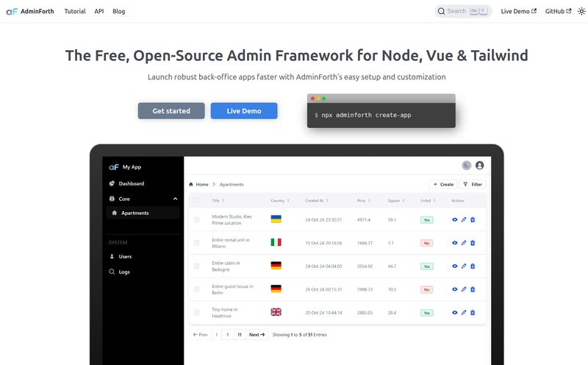Viewport: 588px width, 365px height.
Task: Click the Get started button
Action: [x=171, y=111]
